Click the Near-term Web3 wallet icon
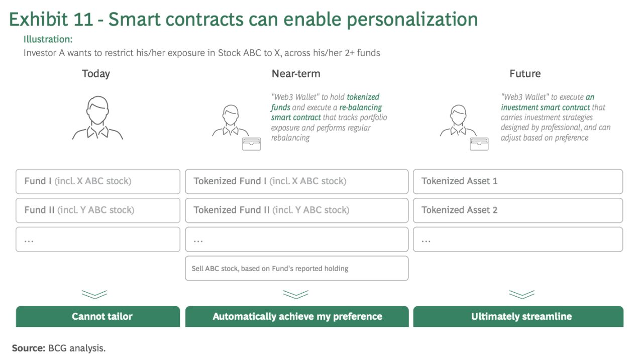This screenshot has height=364, width=635. click(x=251, y=144)
